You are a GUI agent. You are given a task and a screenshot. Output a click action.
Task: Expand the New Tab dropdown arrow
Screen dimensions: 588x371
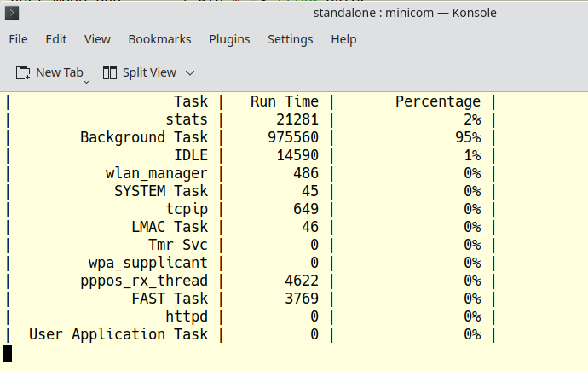click(86, 82)
